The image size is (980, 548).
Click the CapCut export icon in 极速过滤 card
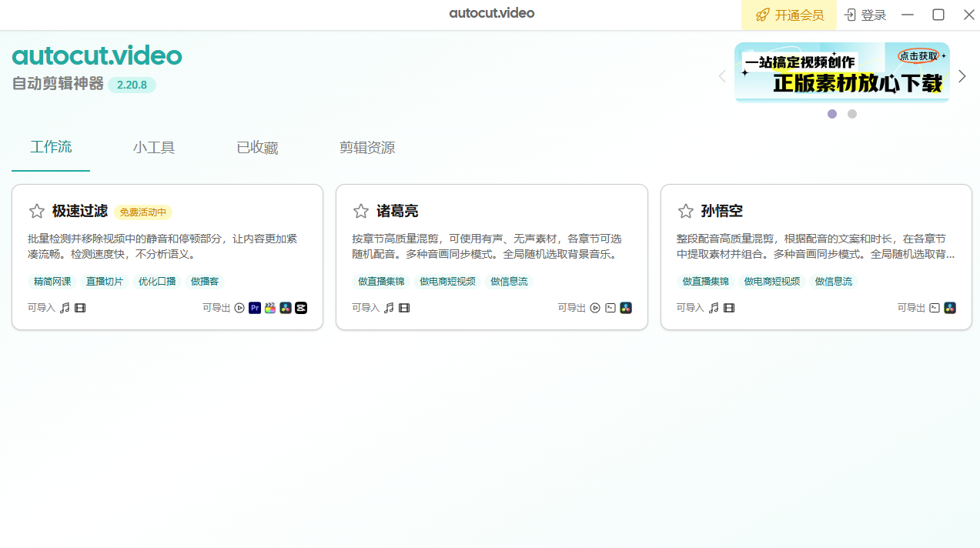pos(301,308)
